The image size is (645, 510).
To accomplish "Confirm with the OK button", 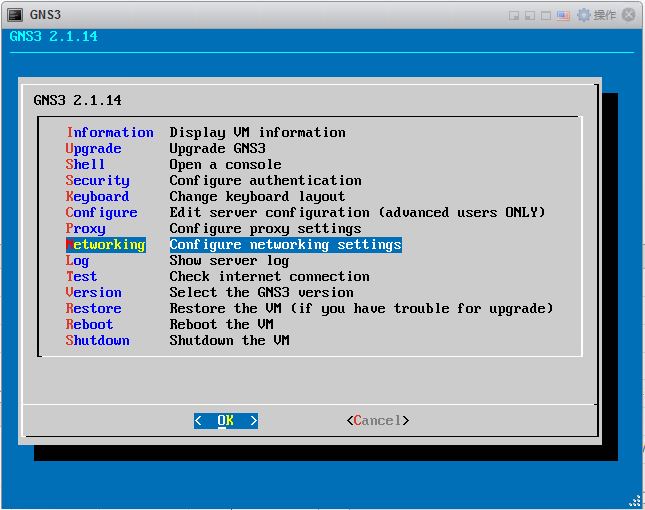I will pos(226,421).
